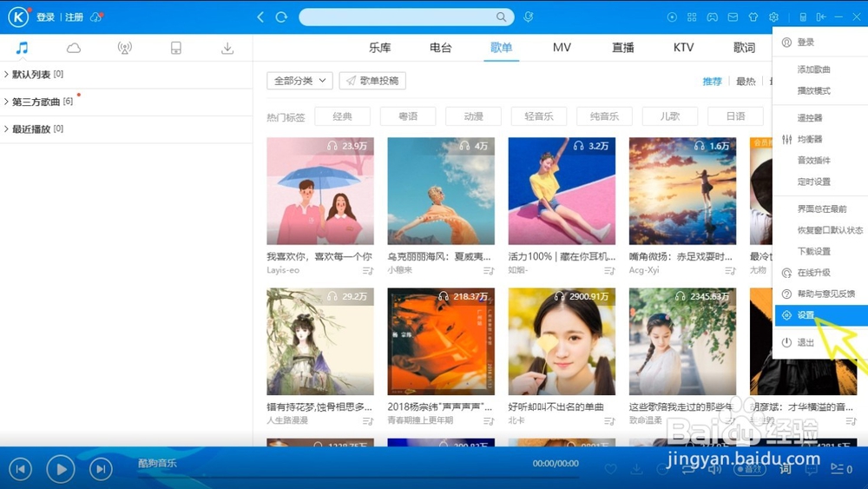Switch to mini mode icon
Screen dimensions: 868x489
tap(821, 17)
